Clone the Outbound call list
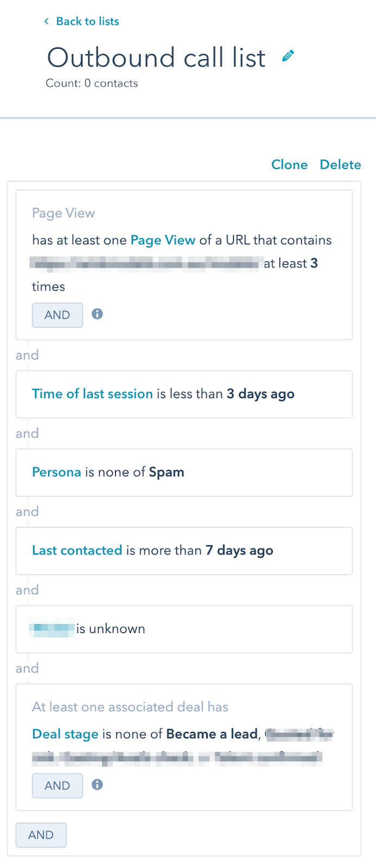376x868 pixels. pyautogui.click(x=289, y=164)
